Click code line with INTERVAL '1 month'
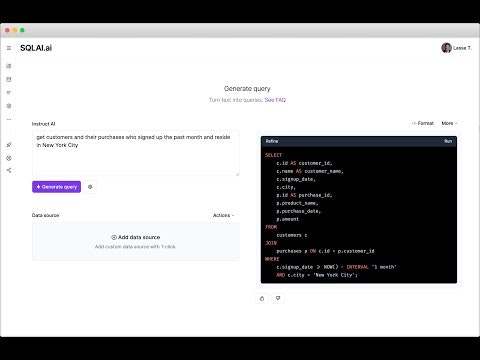This screenshot has width=480, height=360. click(x=336, y=267)
